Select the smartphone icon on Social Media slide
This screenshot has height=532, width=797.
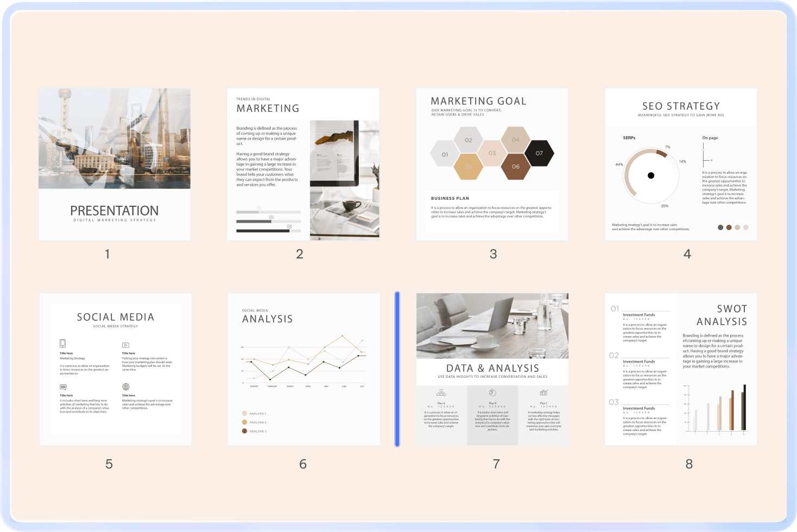coord(63,343)
